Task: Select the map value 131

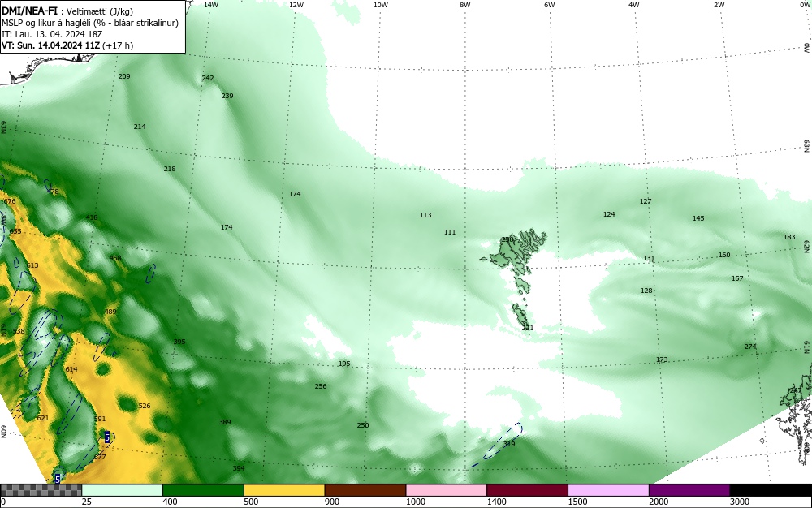Action: coord(649,258)
